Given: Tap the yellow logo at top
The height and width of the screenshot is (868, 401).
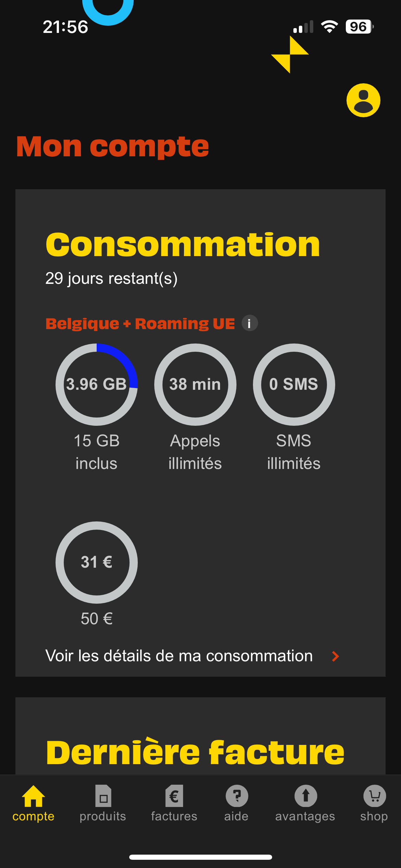Looking at the screenshot, I should click(x=290, y=55).
